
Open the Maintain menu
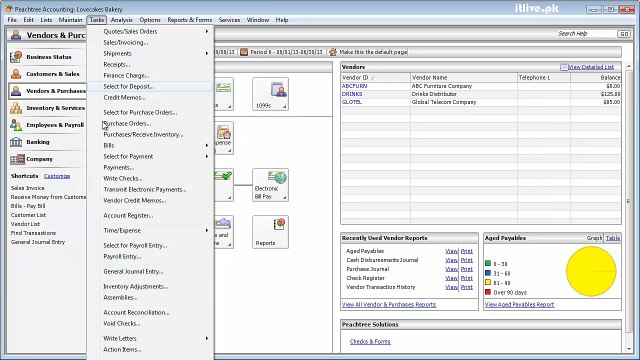(70, 20)
